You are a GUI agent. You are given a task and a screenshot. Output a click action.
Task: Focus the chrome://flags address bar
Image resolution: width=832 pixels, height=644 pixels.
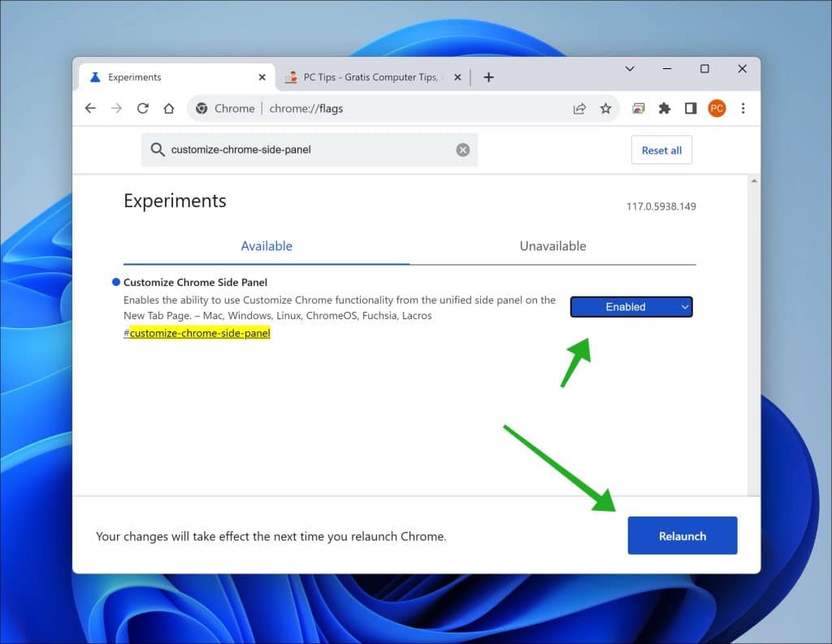[403, 109]
